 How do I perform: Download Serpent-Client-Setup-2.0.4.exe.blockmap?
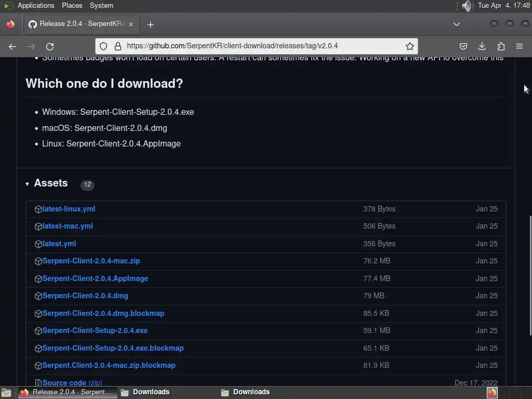(113, 348)
